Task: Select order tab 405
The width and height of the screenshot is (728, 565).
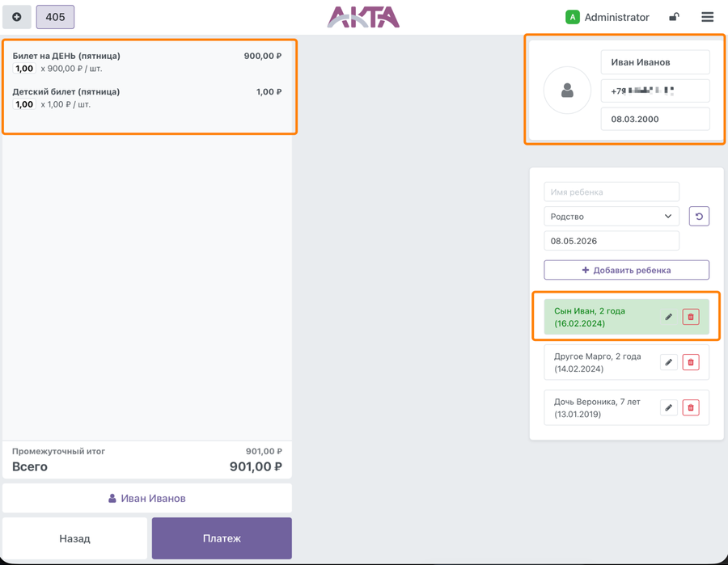Action: point(55,17)
